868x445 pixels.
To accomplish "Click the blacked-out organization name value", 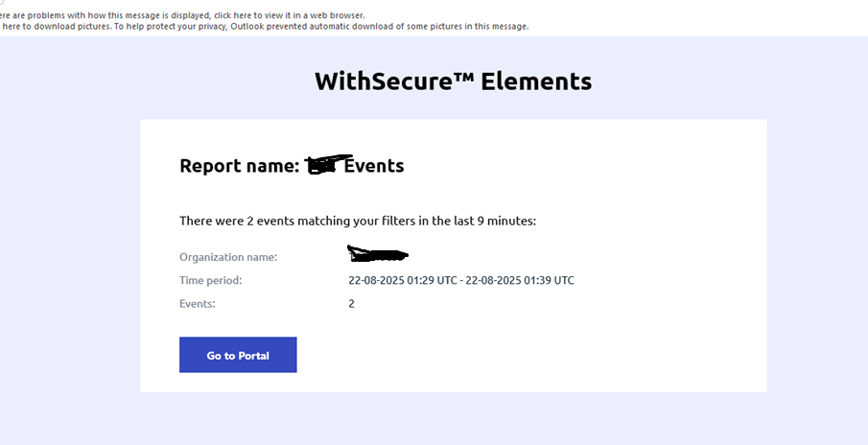I will pyautogui.click(x=378, y=253).
